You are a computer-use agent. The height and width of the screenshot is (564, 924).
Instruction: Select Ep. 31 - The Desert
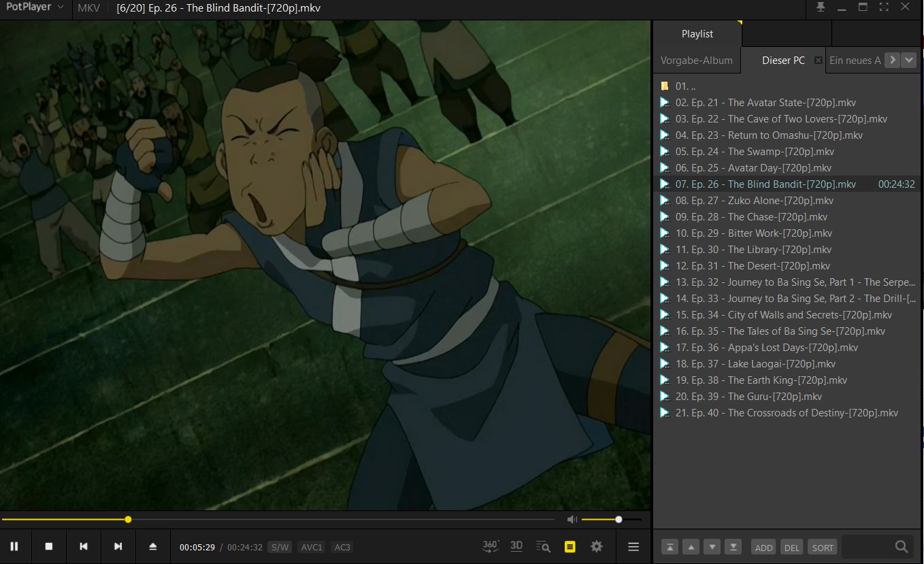pos(787,266)
